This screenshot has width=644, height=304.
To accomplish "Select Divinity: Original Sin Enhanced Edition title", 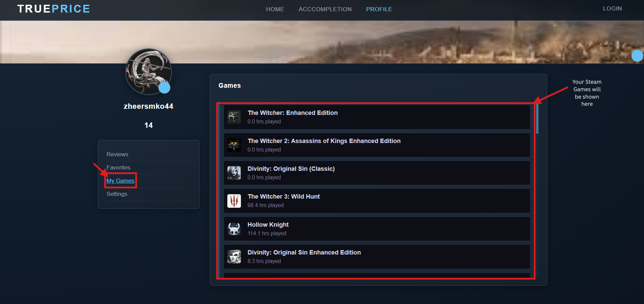I will [304, 252].
